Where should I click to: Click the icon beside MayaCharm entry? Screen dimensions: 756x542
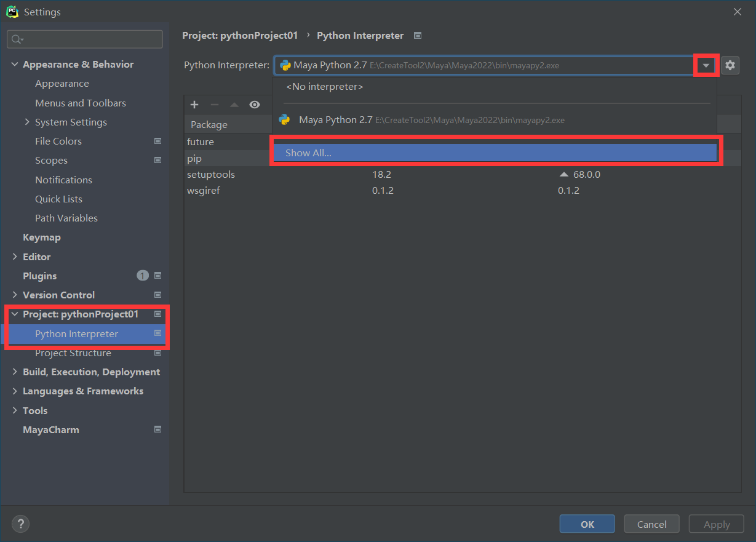click(158, 429)
